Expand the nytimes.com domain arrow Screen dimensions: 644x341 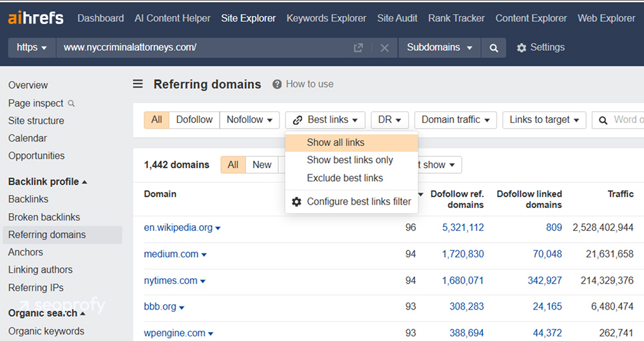202,282
